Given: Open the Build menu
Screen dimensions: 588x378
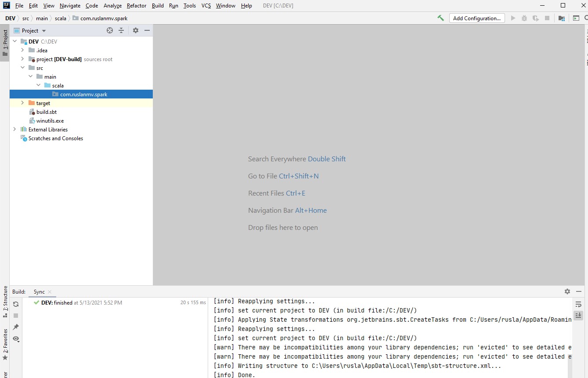Looking at the screenshot, I should (158, 6).
